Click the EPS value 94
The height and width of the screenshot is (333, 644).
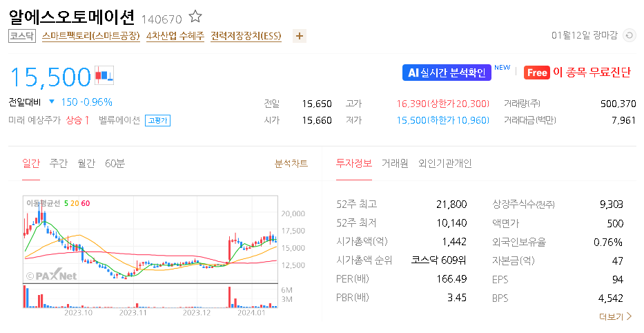[x=618, y=280]
